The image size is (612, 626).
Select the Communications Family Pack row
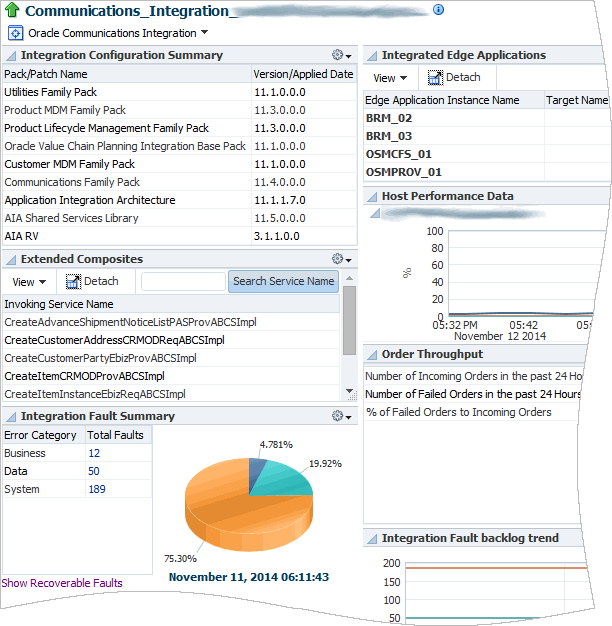(x=180, y=182)
